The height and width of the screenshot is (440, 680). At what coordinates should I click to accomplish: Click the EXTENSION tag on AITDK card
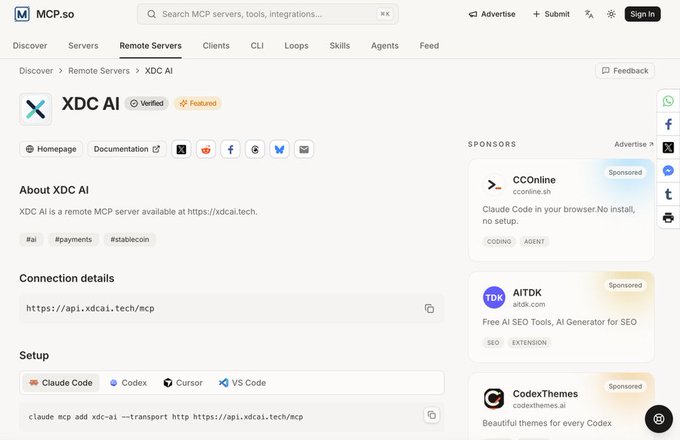[x=529, y=342]
